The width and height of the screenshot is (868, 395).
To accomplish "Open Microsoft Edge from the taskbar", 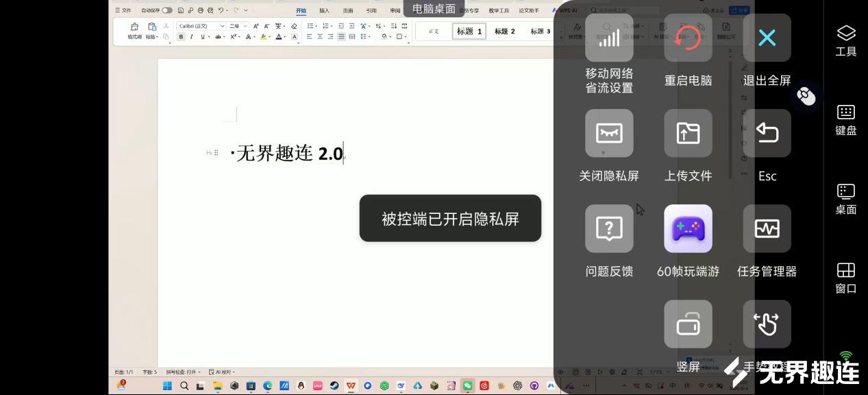I will (268, 386).
